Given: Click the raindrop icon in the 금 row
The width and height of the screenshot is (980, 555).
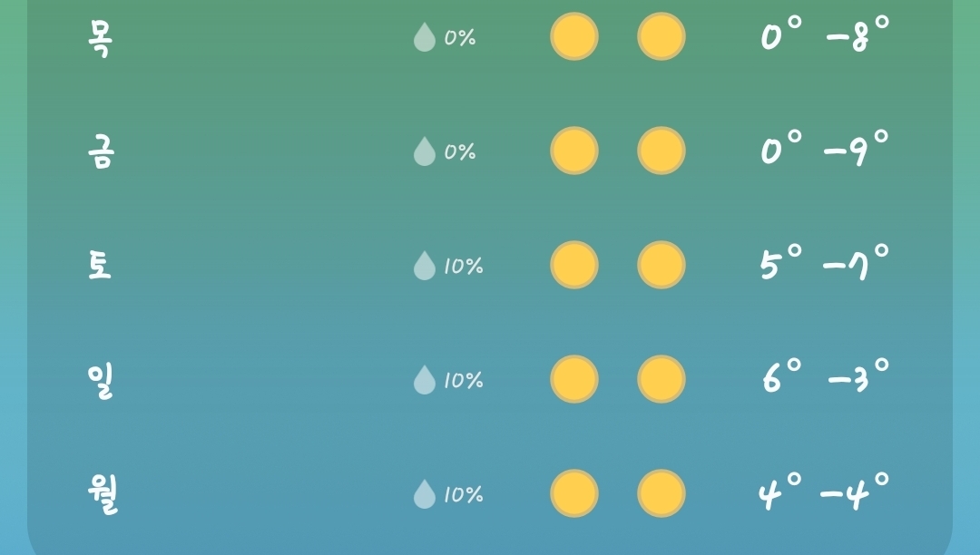Looking at the screenshot, I should pyautogui.click(x=424, y=151).
